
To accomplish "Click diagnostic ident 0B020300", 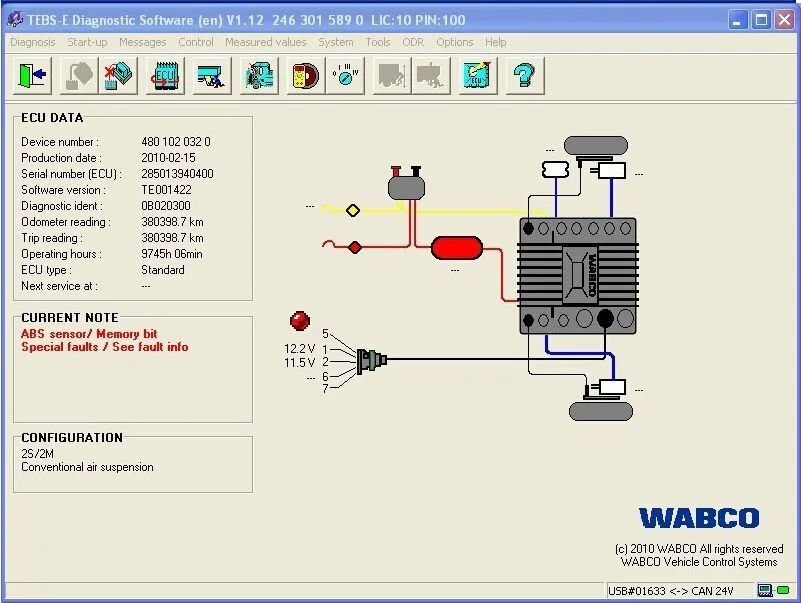I will (x=166, y=206).
